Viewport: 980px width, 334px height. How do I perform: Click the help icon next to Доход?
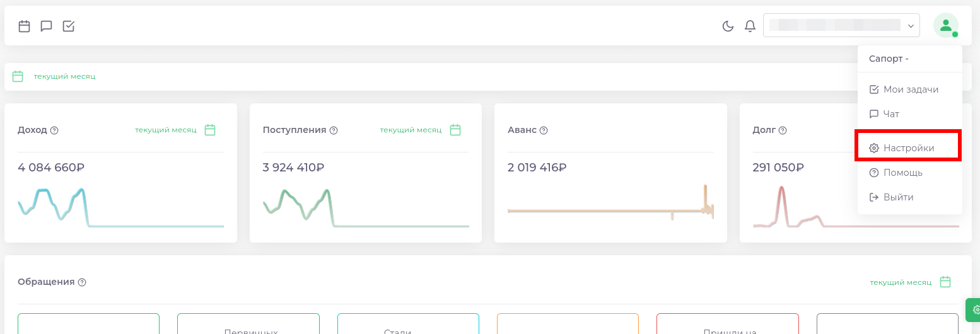54,130
